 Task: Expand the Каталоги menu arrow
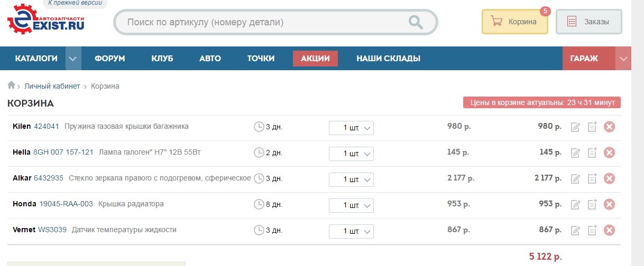73,59
